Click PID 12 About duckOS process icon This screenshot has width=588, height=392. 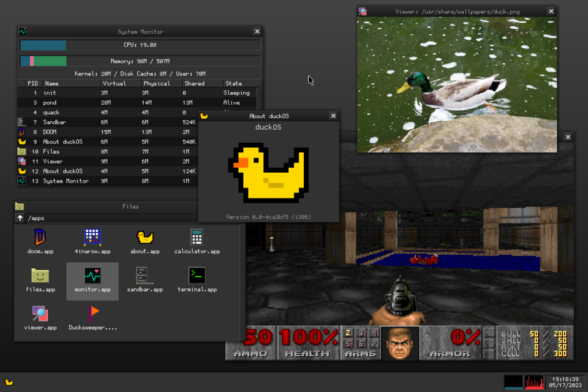tap(22, 171)
